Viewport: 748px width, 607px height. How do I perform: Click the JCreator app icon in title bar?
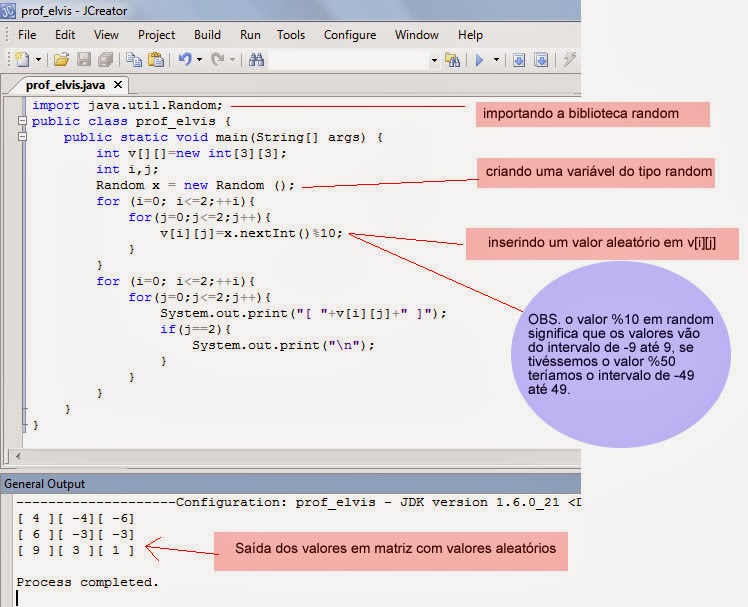[x=8, y=10]
